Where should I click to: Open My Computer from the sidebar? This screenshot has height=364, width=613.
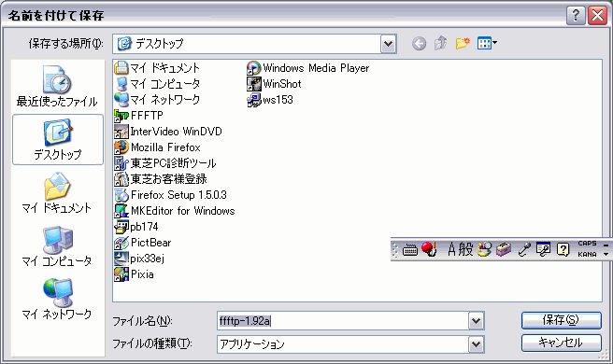pos(57,246)
